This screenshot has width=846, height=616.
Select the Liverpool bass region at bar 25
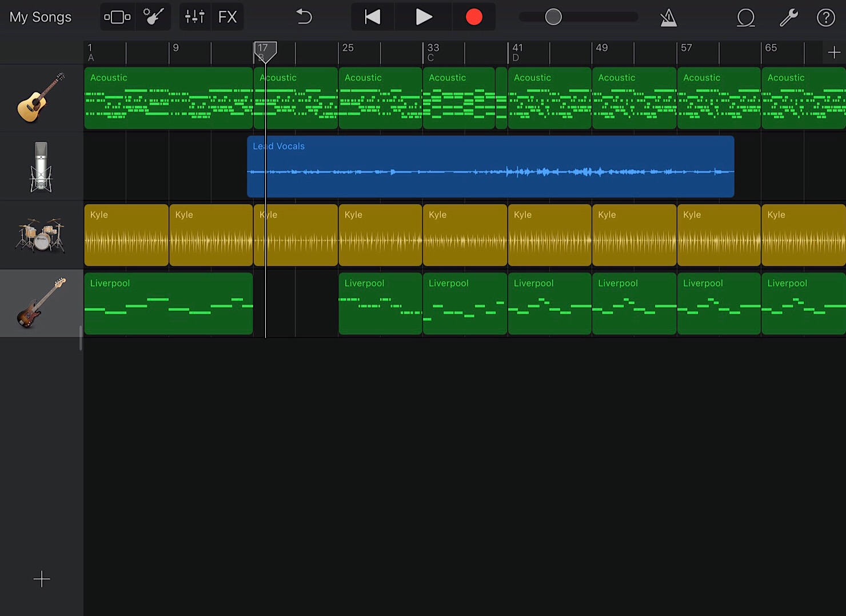(380, 303)
